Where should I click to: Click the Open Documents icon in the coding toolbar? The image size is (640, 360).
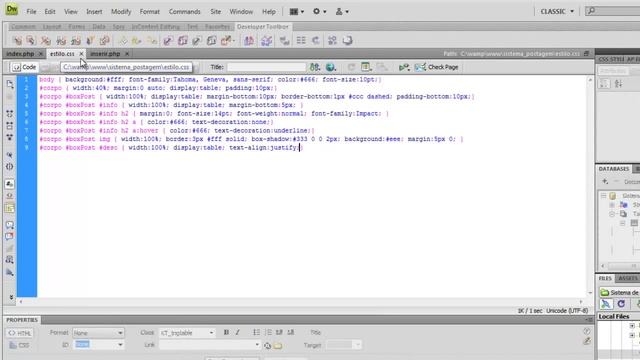pos(10,84)
